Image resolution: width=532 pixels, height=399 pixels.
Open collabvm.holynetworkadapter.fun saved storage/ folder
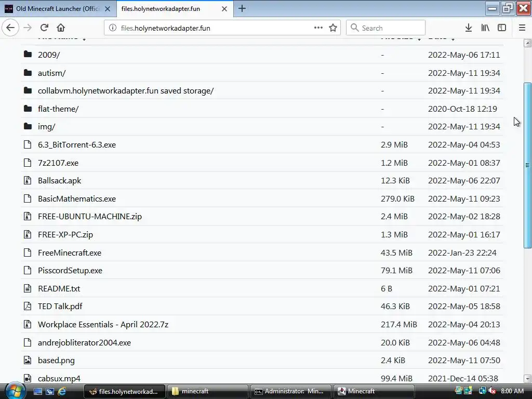[126, 90]
